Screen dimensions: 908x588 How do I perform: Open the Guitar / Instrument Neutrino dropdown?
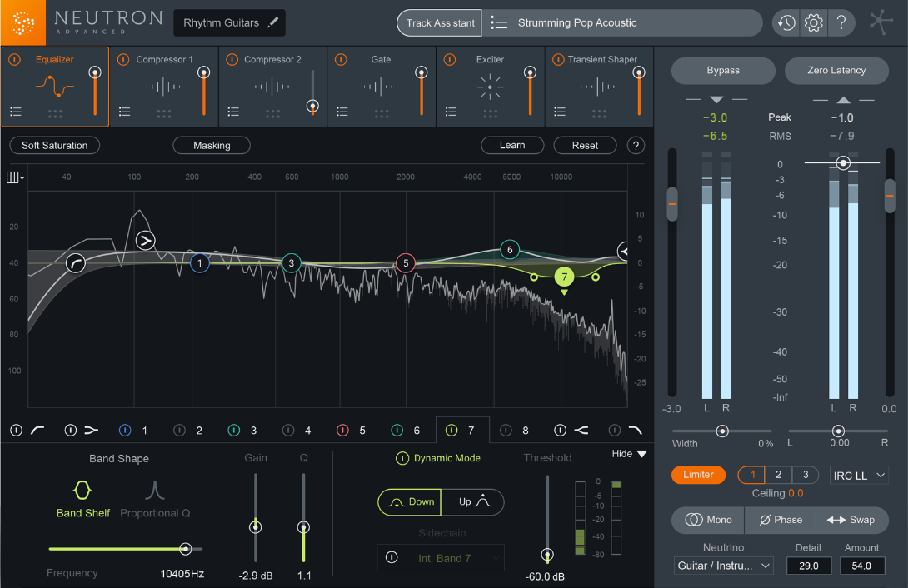click(x=723, y=566)
